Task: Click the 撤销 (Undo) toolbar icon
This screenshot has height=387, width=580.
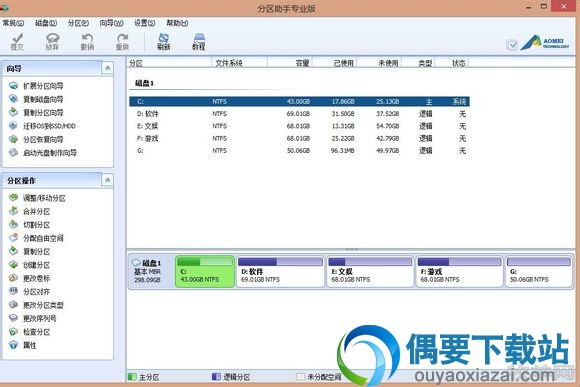Action: [x=87, y=41]
